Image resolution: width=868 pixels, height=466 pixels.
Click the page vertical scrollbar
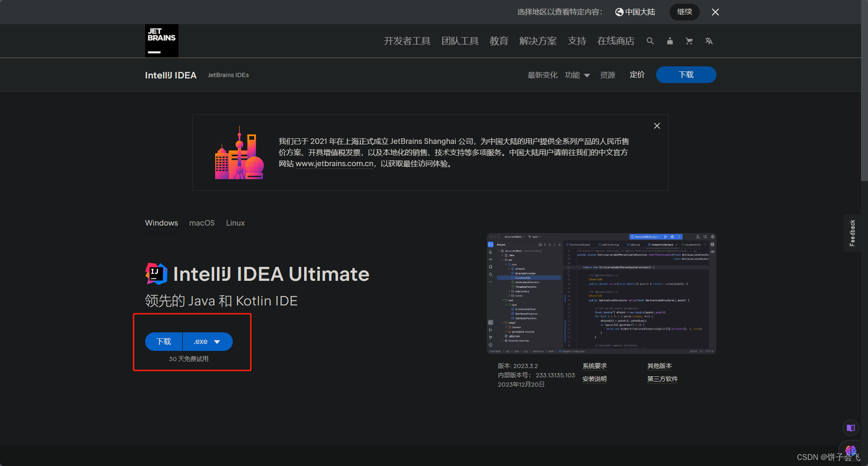pos(864,91)
